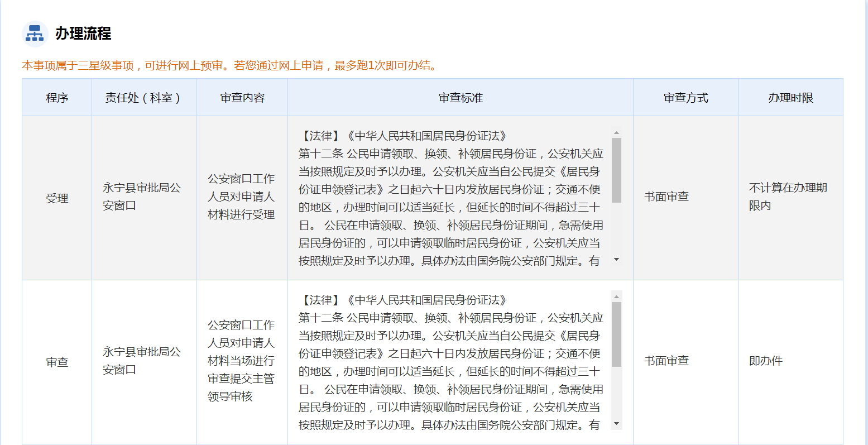Click 不计算在办理期限内 time limit cell
Screen dimensions: 868x445
pos(788,197)
